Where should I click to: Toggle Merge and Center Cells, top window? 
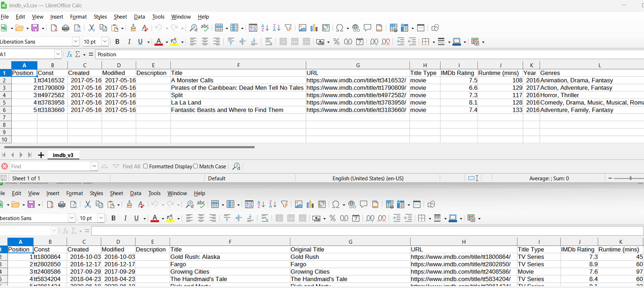tap(283, 42)
